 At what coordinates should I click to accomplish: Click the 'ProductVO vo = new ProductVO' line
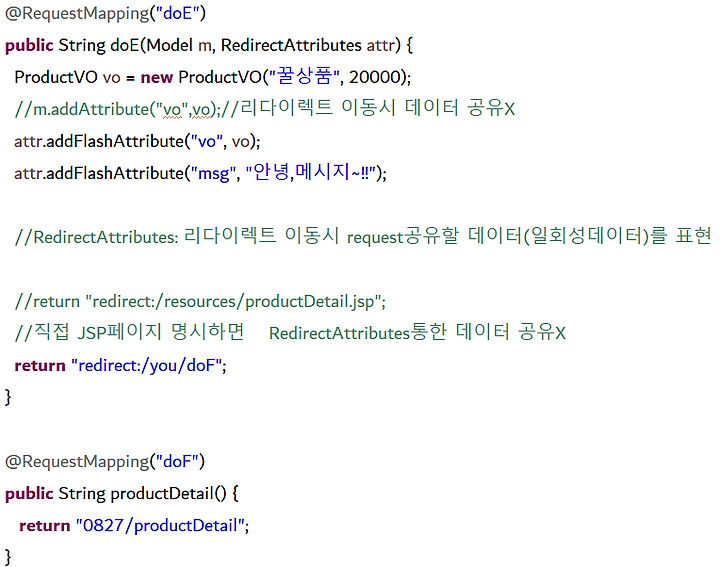tap(213, 77)
